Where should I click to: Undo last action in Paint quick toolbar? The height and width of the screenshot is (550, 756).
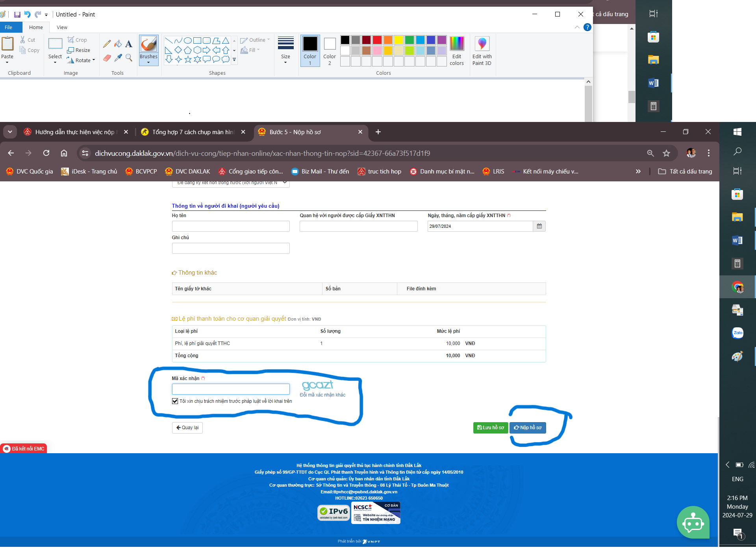click(27, 15)
